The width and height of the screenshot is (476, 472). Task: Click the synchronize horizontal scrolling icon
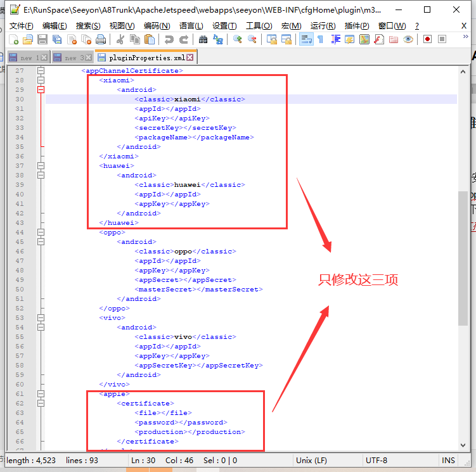(x=286, y=39)
